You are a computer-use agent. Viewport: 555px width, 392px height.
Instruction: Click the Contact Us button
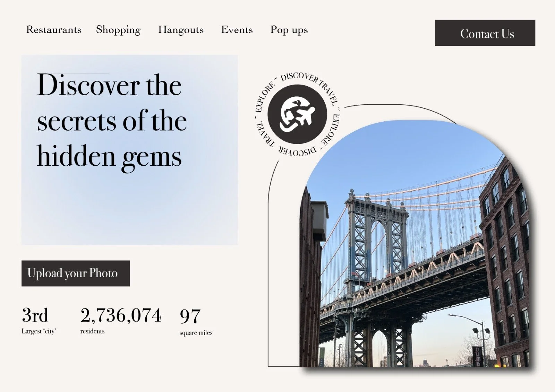[485, 33]
